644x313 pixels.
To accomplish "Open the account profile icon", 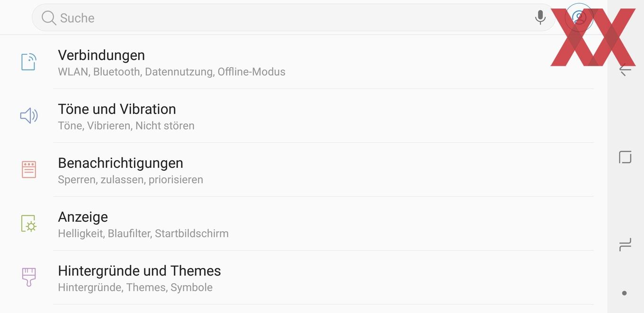I will [x=579, y=17].
